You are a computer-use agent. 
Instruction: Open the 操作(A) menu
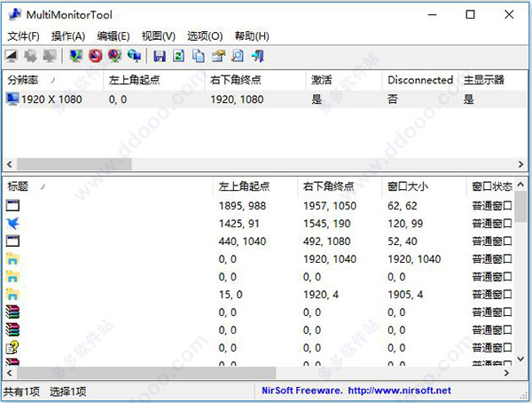pyautogui.click(x=68, y=36)
